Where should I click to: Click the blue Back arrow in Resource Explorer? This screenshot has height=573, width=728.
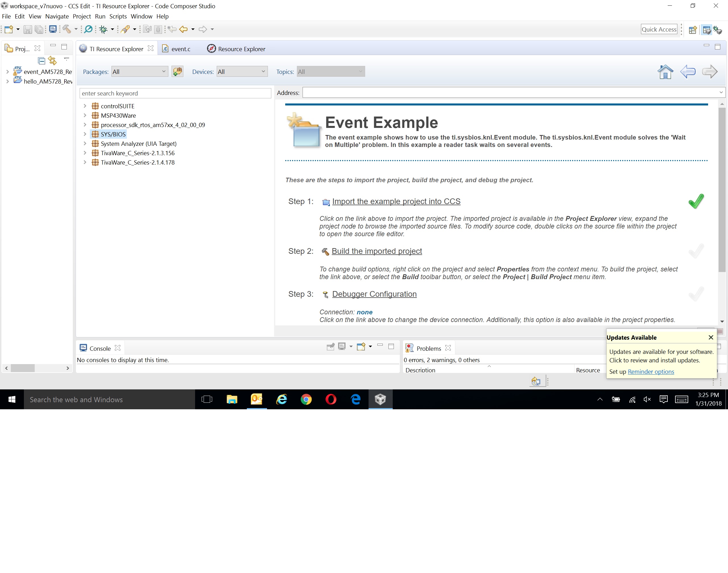pos(688,71)
